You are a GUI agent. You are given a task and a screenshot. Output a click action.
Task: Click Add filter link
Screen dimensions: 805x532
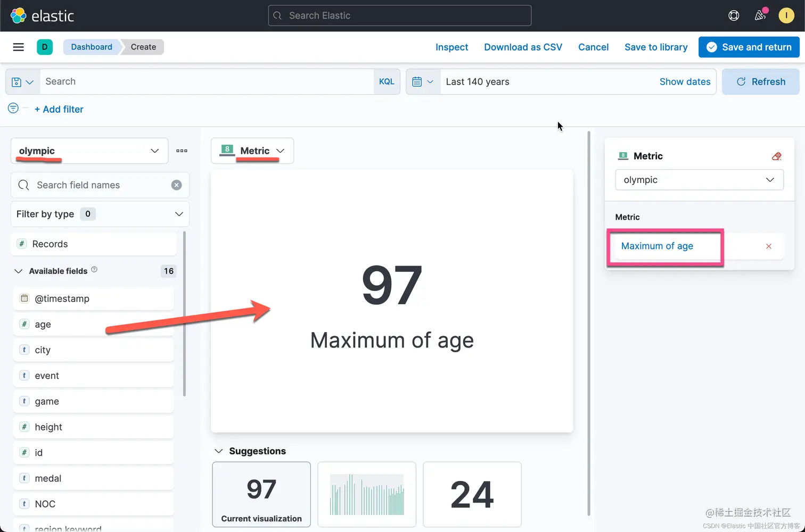point(59,109)
